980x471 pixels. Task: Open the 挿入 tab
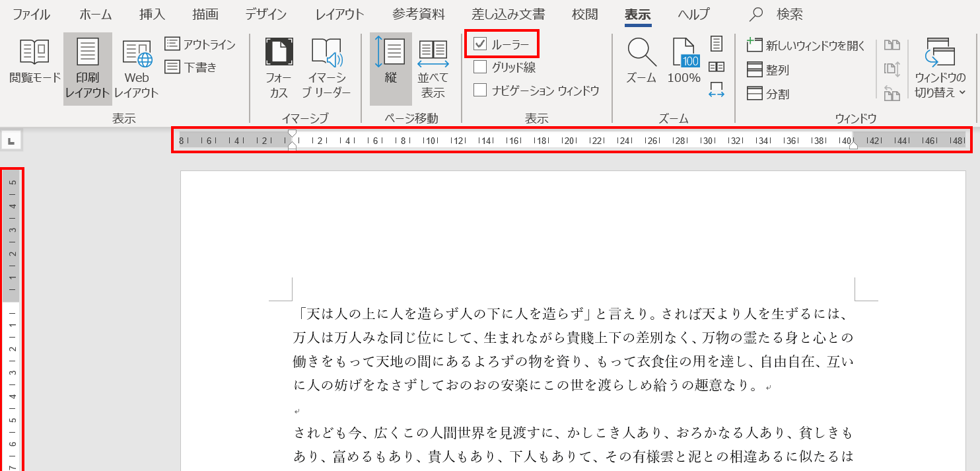point(153,14)
